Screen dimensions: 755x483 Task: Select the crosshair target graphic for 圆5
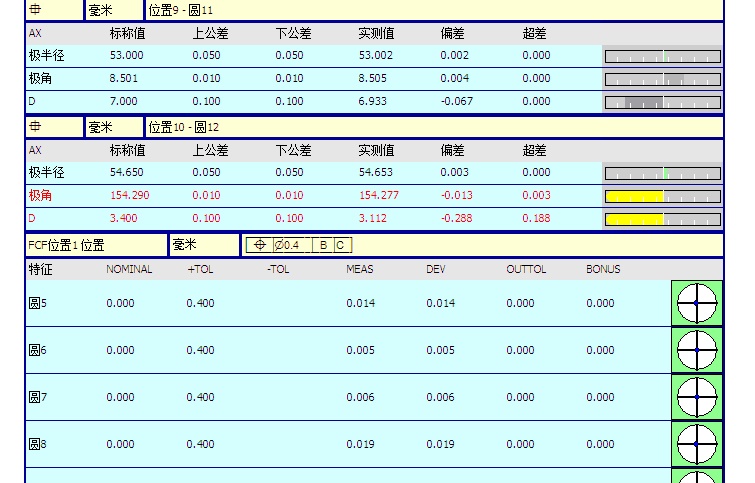[697, 303]
